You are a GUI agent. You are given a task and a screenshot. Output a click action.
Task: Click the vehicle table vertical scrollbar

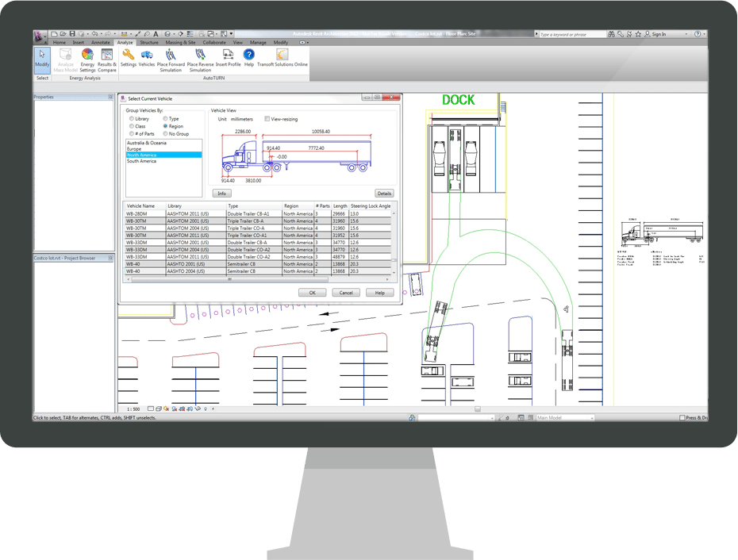(x=394, y=243)
